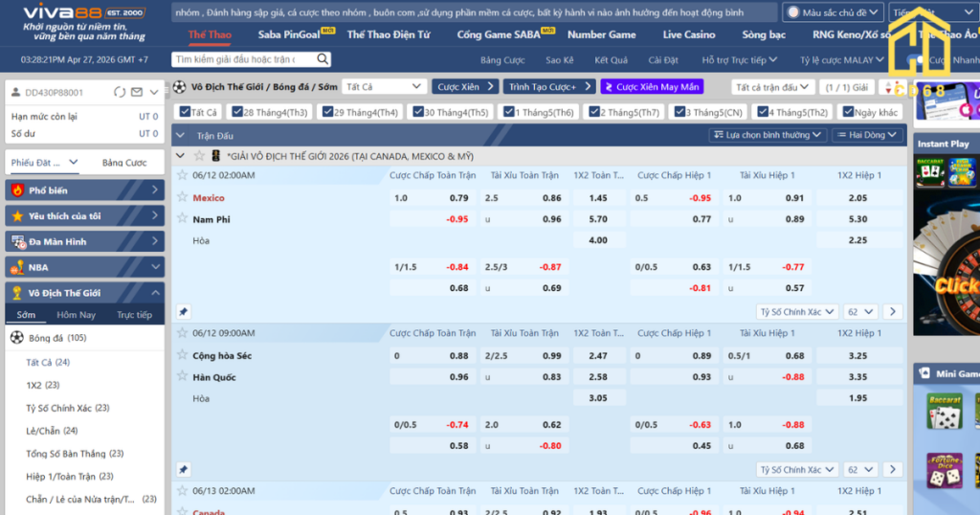Refresh account balance with circular arrows icon
980x515 pixels.
tap(119, 93)
